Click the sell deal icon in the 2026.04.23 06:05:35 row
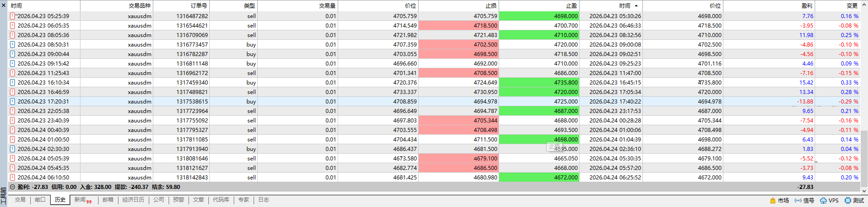Screen dimensions: 868x207 (13, 26)
